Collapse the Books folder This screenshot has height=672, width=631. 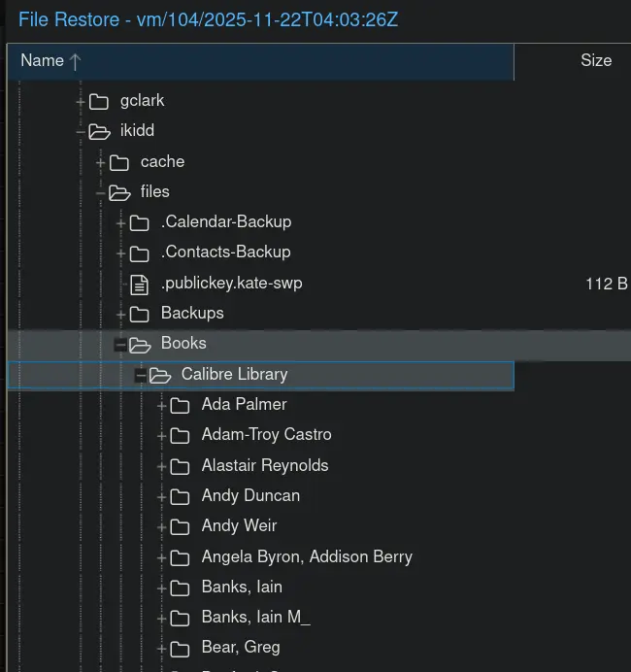point(121,344)
